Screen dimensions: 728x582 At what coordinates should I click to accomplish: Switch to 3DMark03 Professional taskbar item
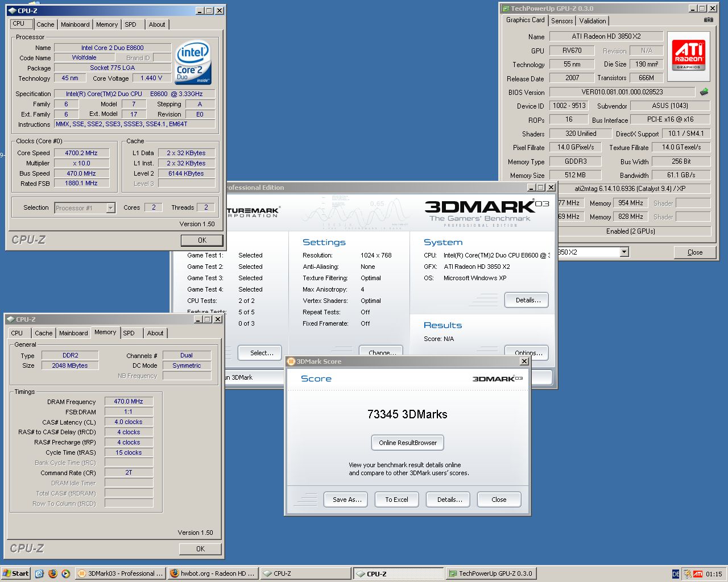click(120, 573)
